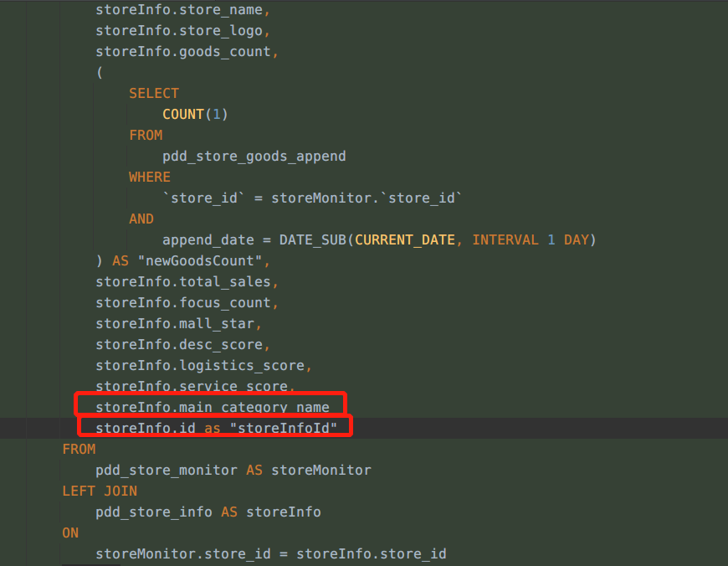Viewport: 728px width, 566px height.
Task: Click storeInfo.store_id at end of join
Action: tap(372, 553)
